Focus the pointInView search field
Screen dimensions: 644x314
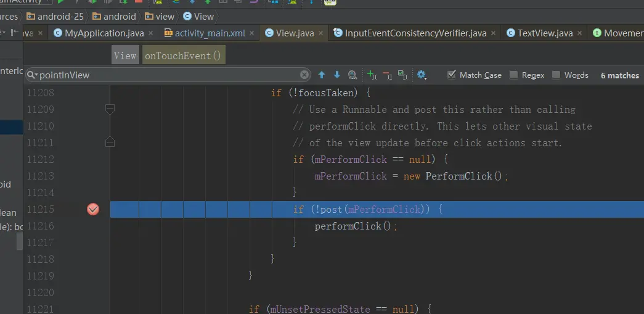pyautogui.click(x=168, y=75)
